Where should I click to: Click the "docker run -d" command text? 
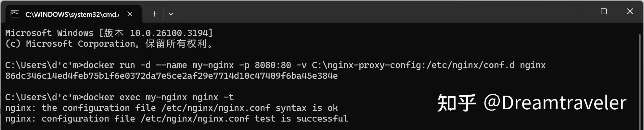coord(117,65)
